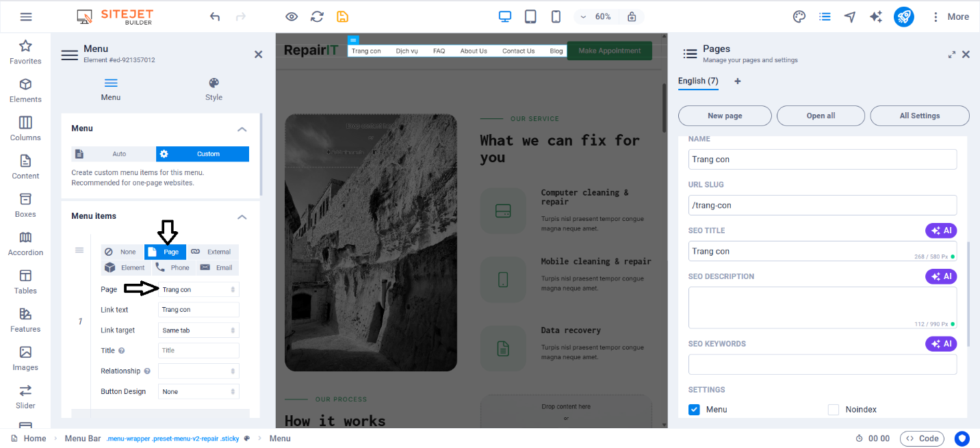The image size is (980, 448).
Task: Click the preview eye icon
Action: coord(292,16)
